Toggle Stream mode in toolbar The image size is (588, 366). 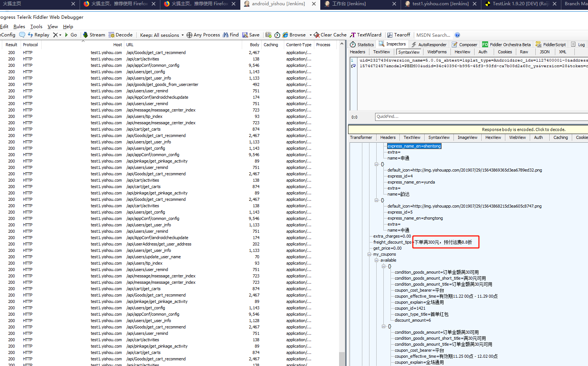tap(94, 35)
